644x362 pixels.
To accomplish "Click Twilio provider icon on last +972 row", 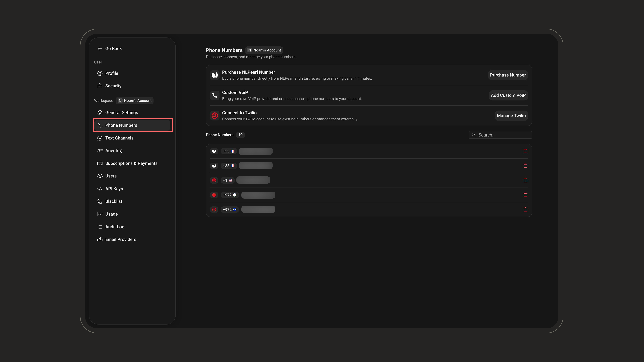I will tap(214, 209).
